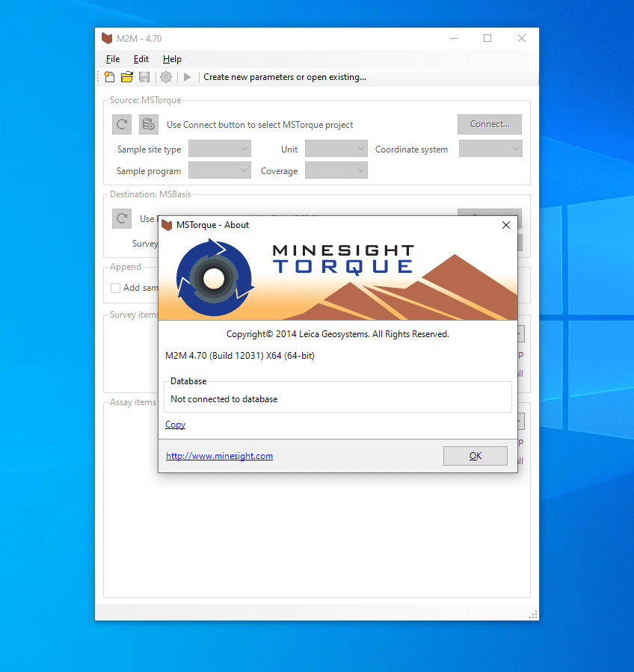Open the File menu
This screenshot has width=634, height=672.
[x=113, y=59]
